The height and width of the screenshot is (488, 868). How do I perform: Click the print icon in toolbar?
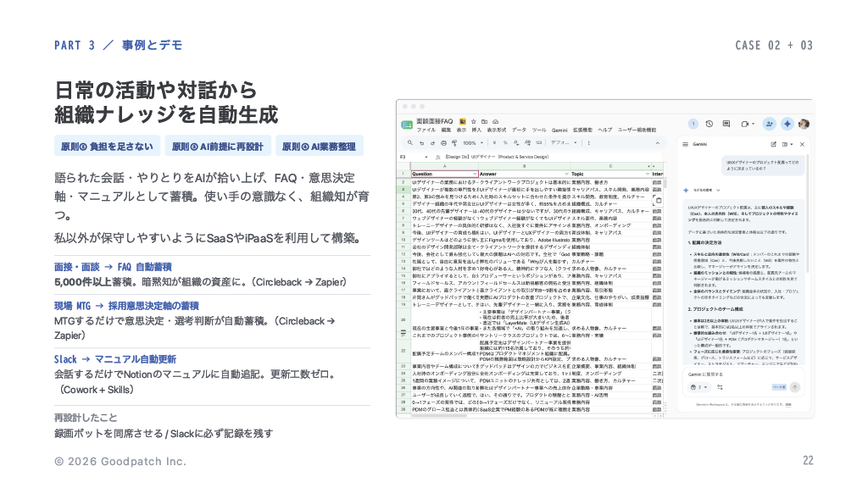pyautogui.click(x=443, y=142)
